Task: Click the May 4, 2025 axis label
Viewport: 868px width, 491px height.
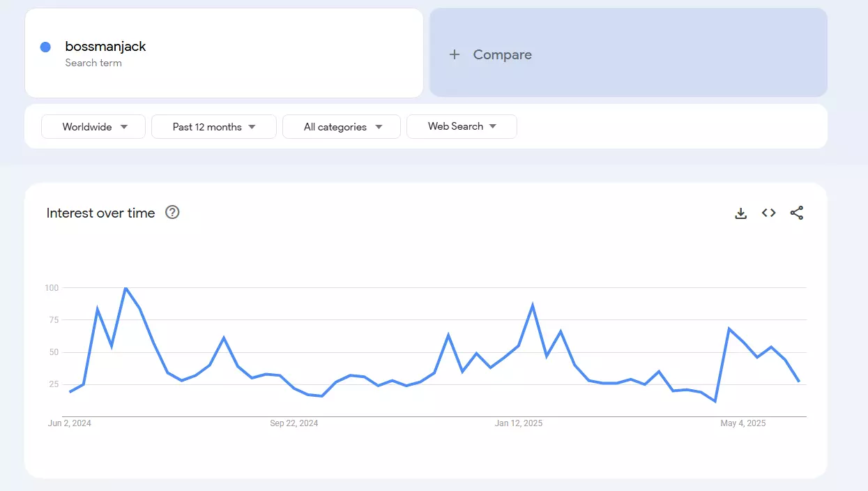Action: [743, 423]
